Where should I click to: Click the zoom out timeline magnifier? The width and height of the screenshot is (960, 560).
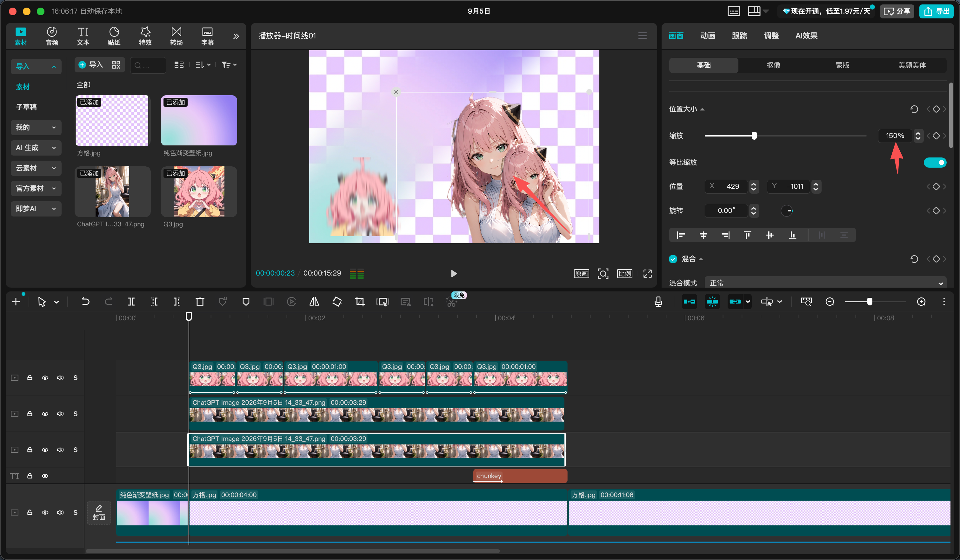tap(830, 302)
